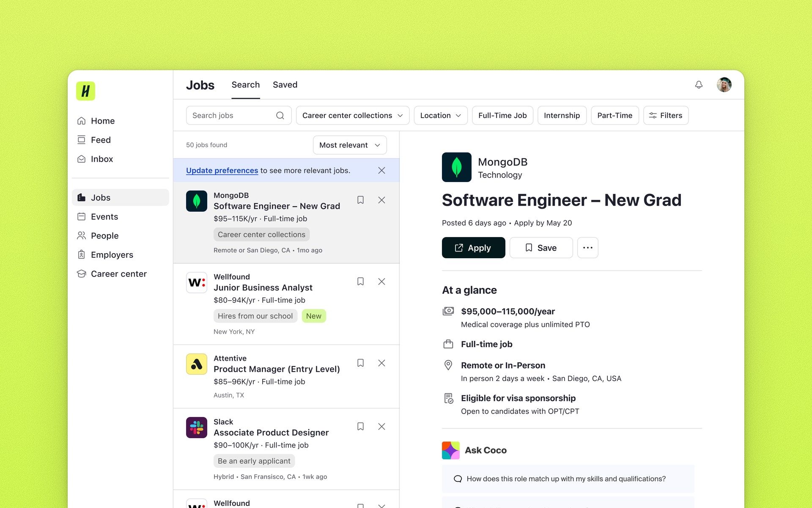Select Jobs in sidebar
The width and height of the screenshot is (812, 508).
121,198
